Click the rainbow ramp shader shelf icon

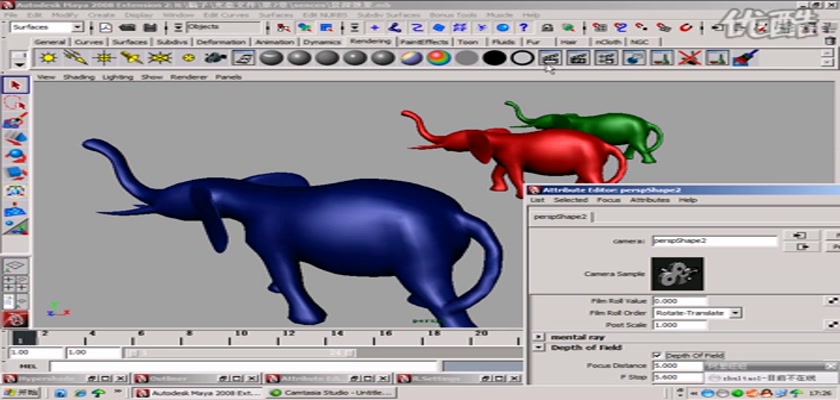[x=438, y=58]
